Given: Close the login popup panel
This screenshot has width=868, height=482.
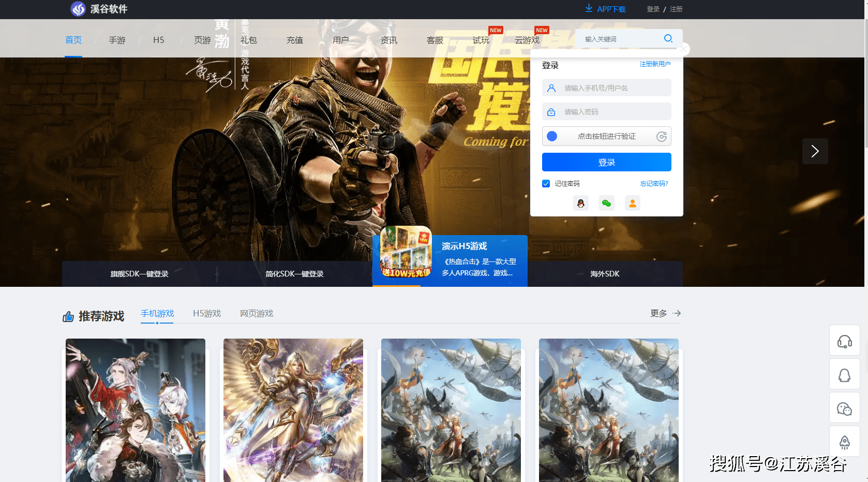Looking at the screenshot, I should 683,49.
